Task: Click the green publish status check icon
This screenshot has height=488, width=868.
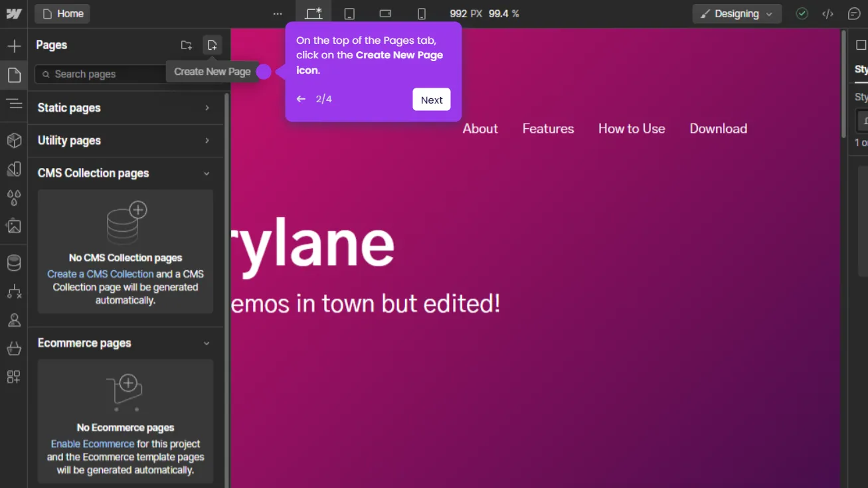Action: [802, 13]
